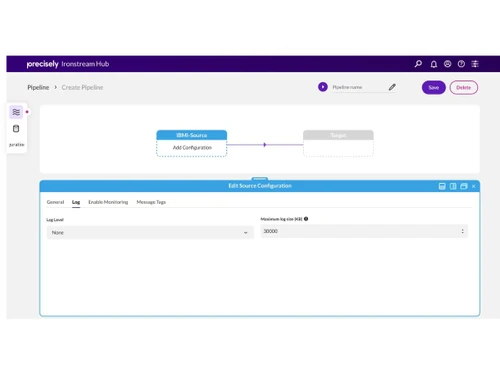The width and height of the screenshot is (500, 375).
Task: Click the truncated label under the sidebar database icon
Action: pos(16,144)
